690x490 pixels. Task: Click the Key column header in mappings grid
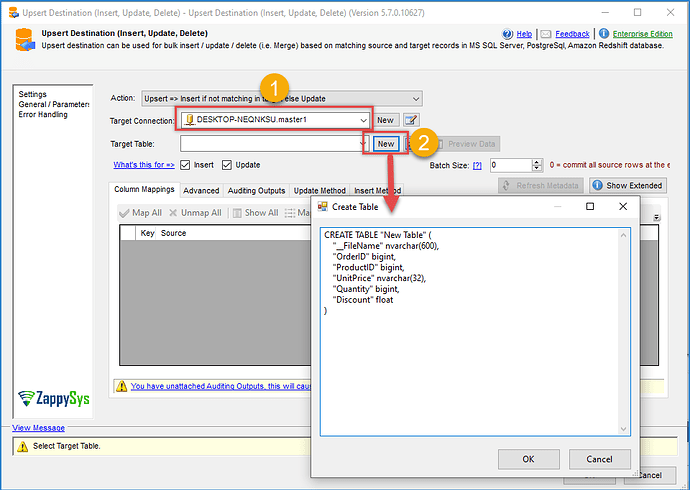[x=147, y=233]
